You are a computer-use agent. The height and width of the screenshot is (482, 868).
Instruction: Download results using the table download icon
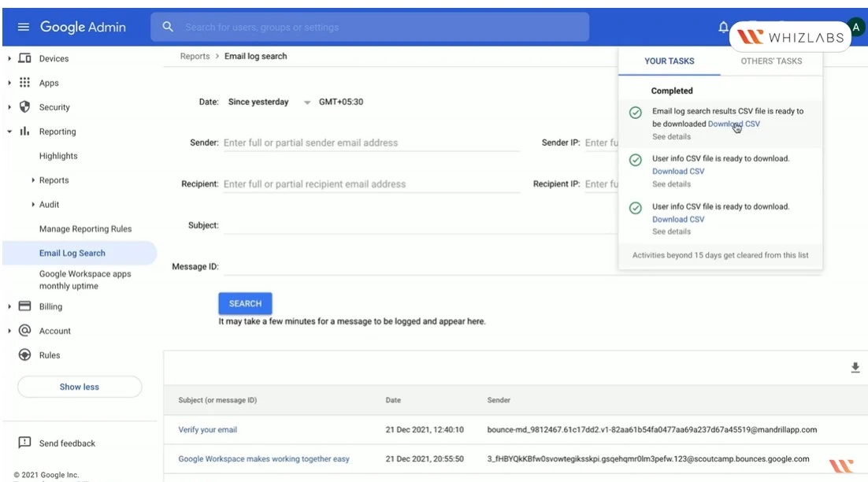click(x=855, y=368)
